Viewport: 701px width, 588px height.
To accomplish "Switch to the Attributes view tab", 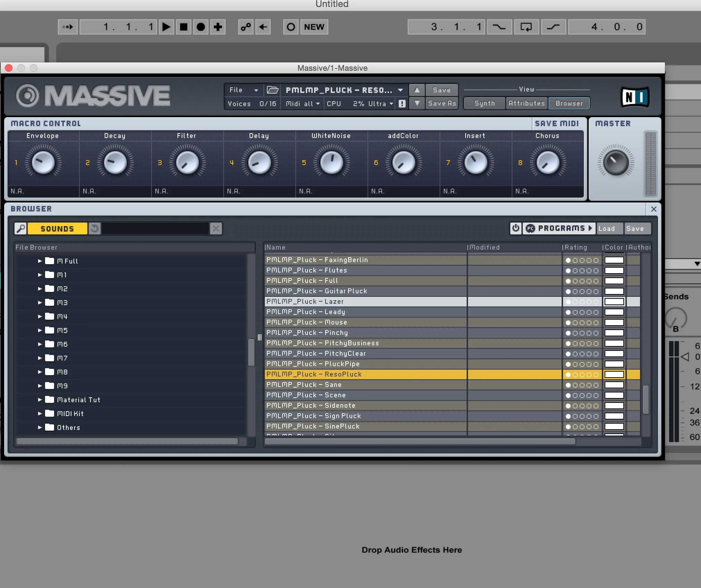I will pyautogui.click(x=527, y=103).
